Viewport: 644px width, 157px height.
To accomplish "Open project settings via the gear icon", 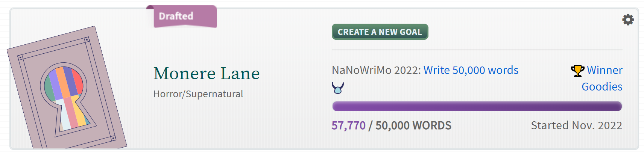I will pyautogui.click(x=628, y=20).
